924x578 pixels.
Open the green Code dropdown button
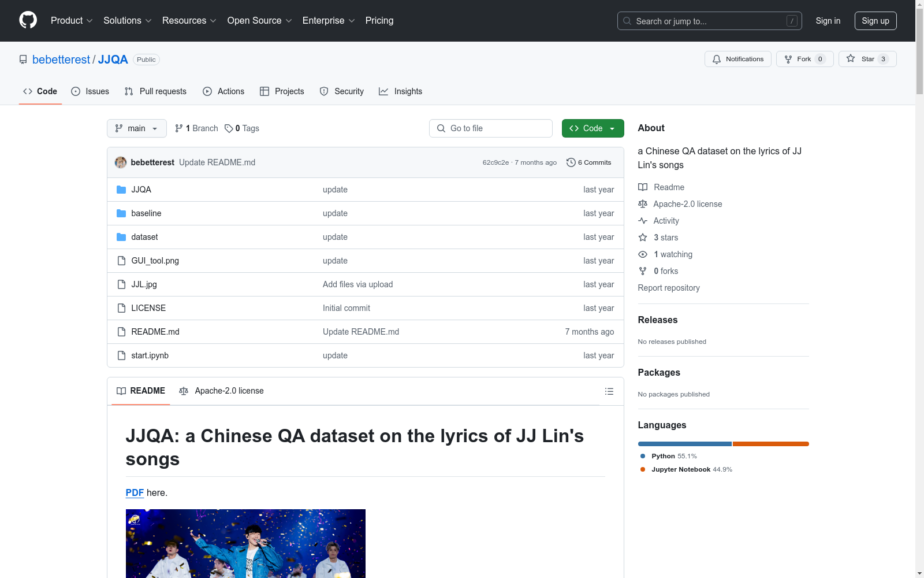coord(593,128)
